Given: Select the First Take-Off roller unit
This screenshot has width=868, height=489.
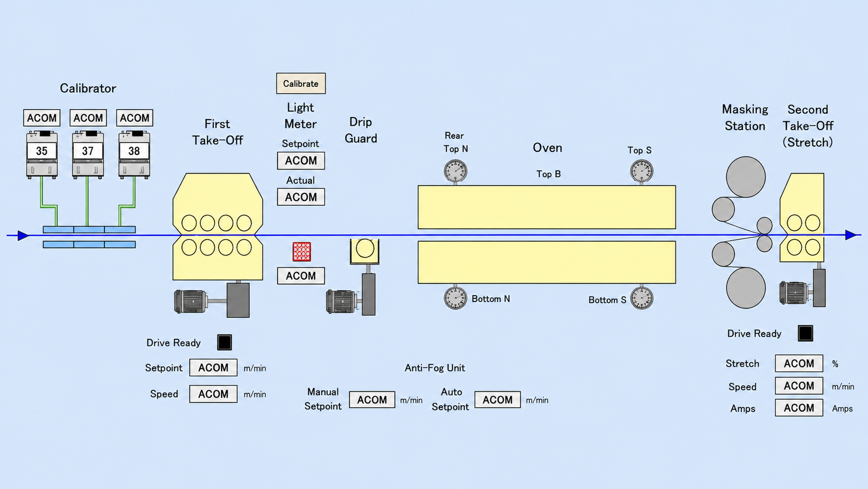Looking at the screenshot, I should coord(218,227).
